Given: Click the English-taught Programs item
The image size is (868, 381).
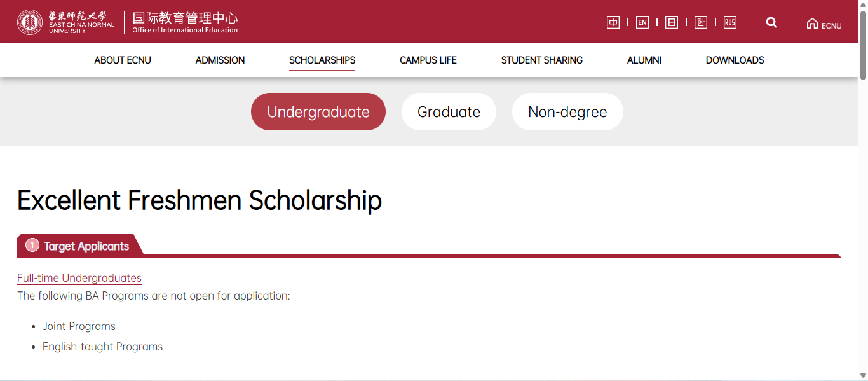Looking at the screenshot, I should point(102,346).
